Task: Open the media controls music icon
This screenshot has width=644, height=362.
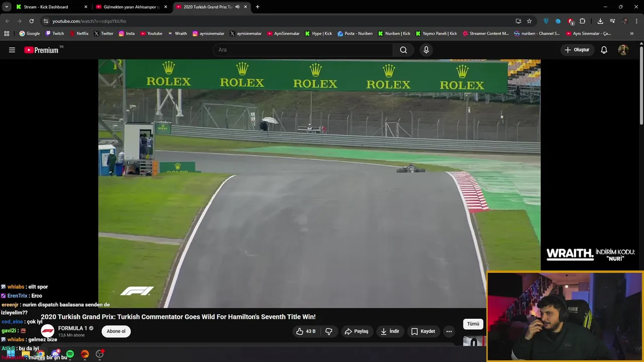Action: (x=612, y=21)
